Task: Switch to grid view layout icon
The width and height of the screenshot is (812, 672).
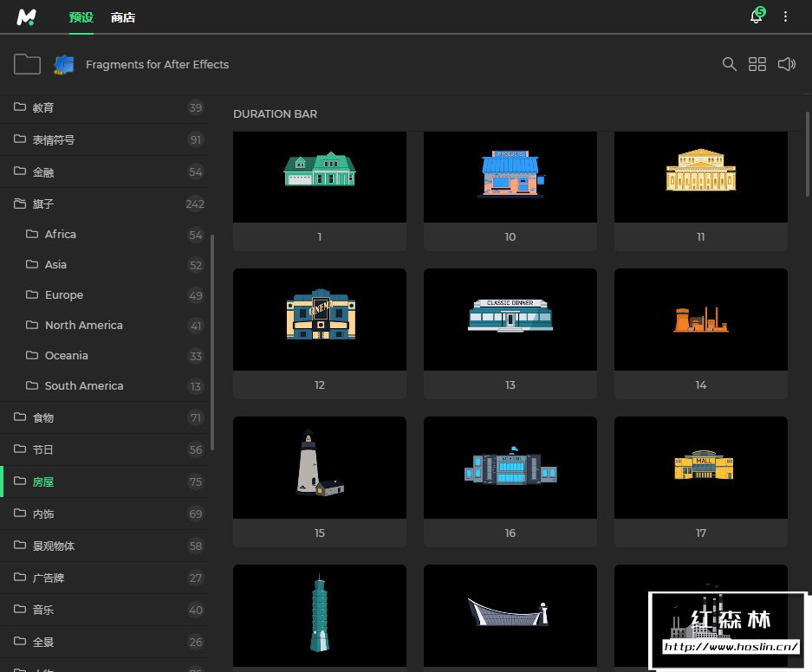Action: (x=757, y=64)
